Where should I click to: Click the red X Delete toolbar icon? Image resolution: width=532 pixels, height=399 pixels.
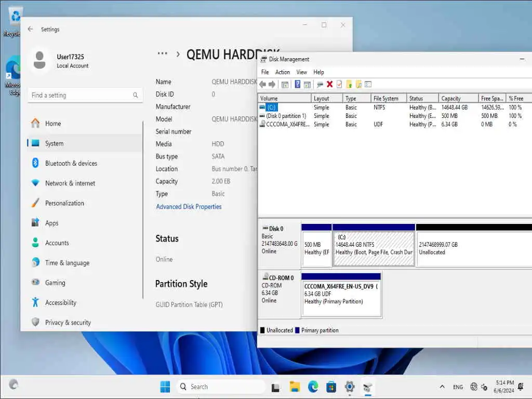click(x=329, y=84)
